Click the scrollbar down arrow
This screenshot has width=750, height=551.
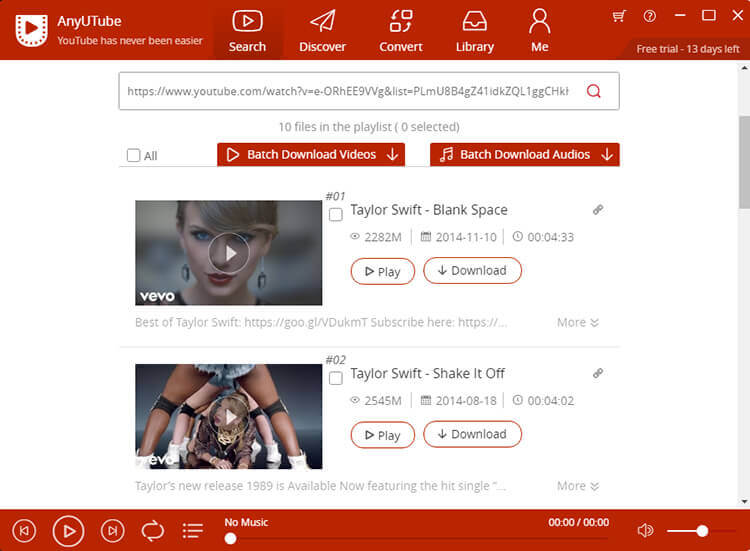click(x=744, y=501)
